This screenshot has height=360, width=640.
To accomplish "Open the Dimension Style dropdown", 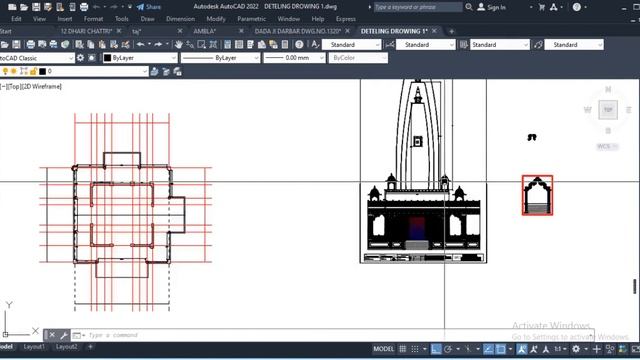I will 425,44.
